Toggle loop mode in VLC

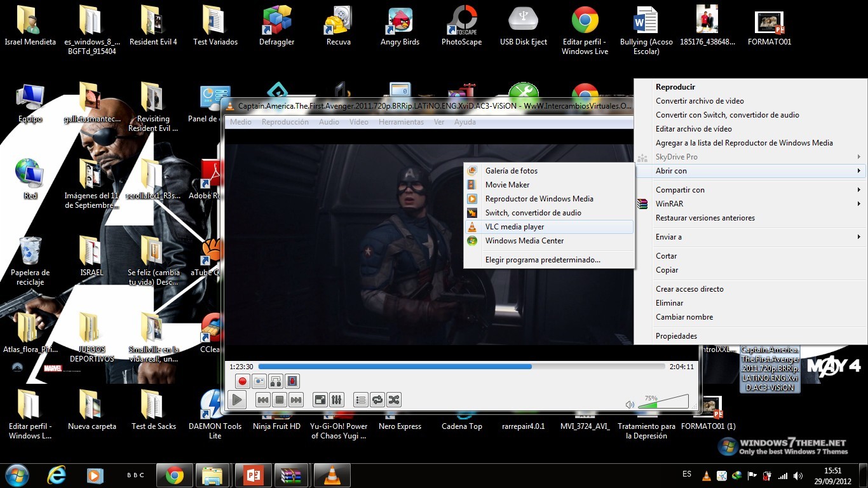click(377, 400)
